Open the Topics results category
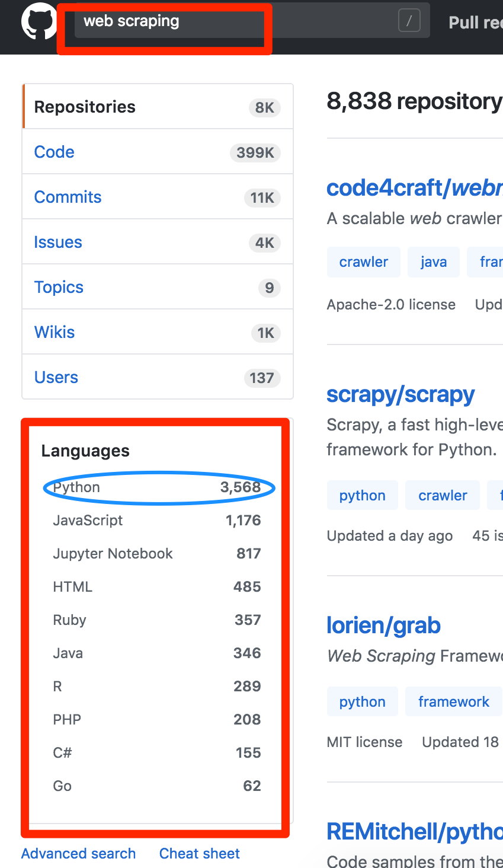Viewport: 503px width, 868px height. tap(59, 287)
